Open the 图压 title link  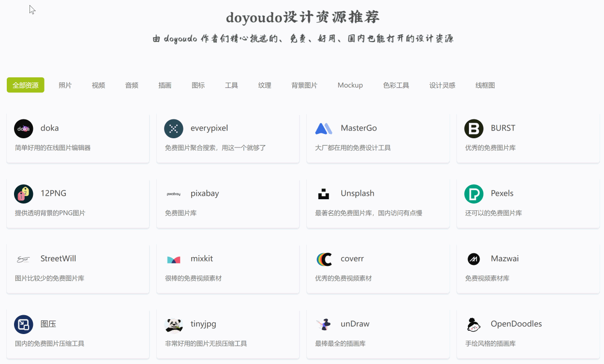48,324
